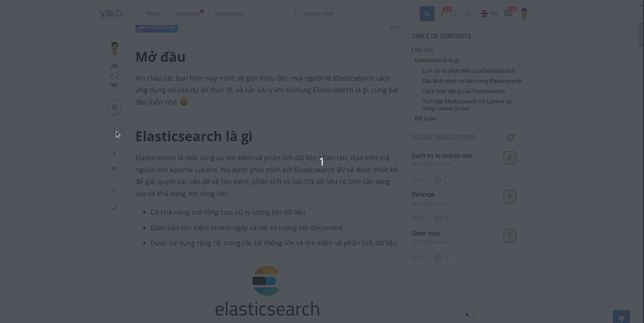Select the first suggestions carousel dot
Image resolution: width=644 pixels, height=323 pixels.
461,315
